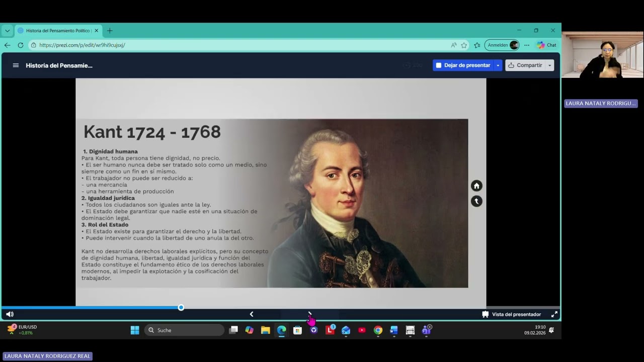
Task: Open the browser favorites list icon
Action: point(477,45)
